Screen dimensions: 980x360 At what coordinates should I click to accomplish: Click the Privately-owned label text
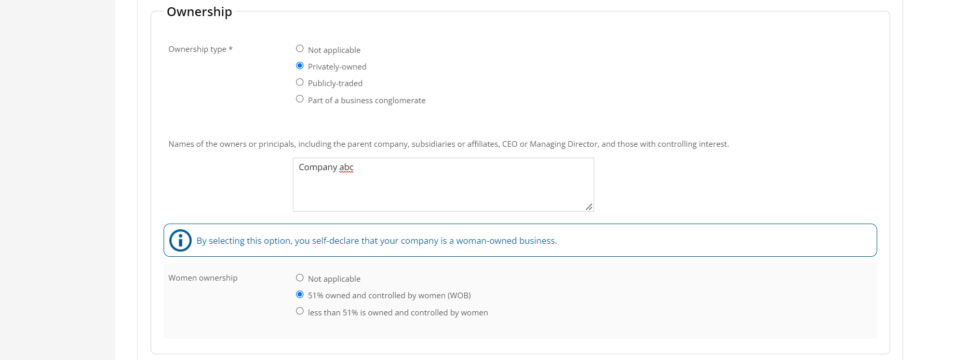click(337, 67)
